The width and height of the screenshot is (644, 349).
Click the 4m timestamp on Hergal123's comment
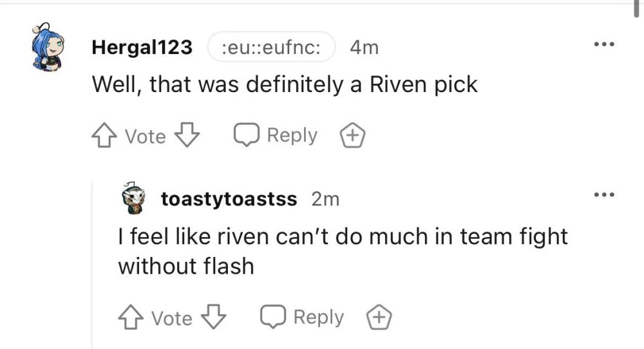coord(364,48)
